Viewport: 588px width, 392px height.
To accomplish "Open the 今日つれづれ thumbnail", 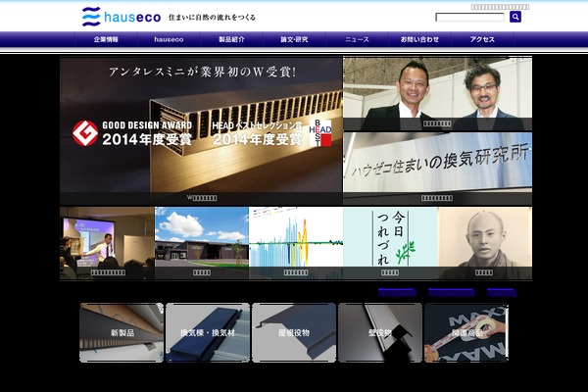I will (x=389, y=242).
